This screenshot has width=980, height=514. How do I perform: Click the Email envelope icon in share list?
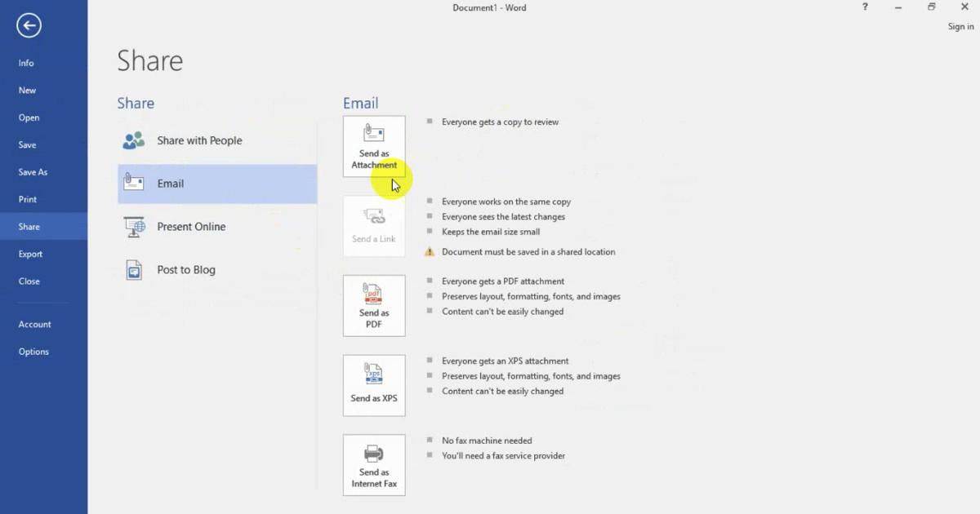click(134, 184)
